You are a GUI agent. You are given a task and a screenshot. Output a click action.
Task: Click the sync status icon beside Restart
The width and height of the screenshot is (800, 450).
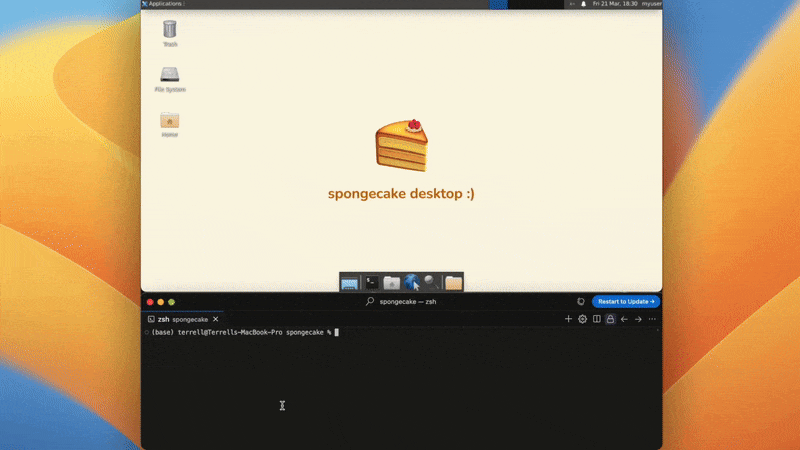(581, 302)
